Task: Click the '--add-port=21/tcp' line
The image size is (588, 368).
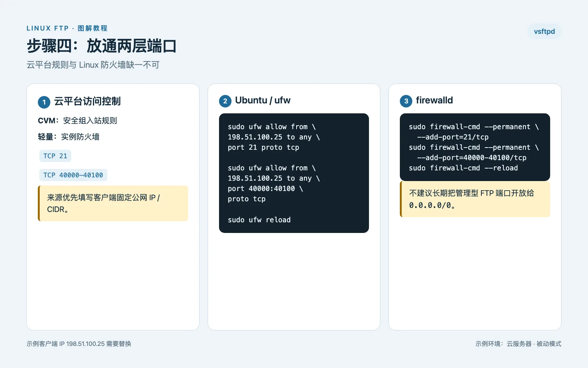Action: (453, 137)
